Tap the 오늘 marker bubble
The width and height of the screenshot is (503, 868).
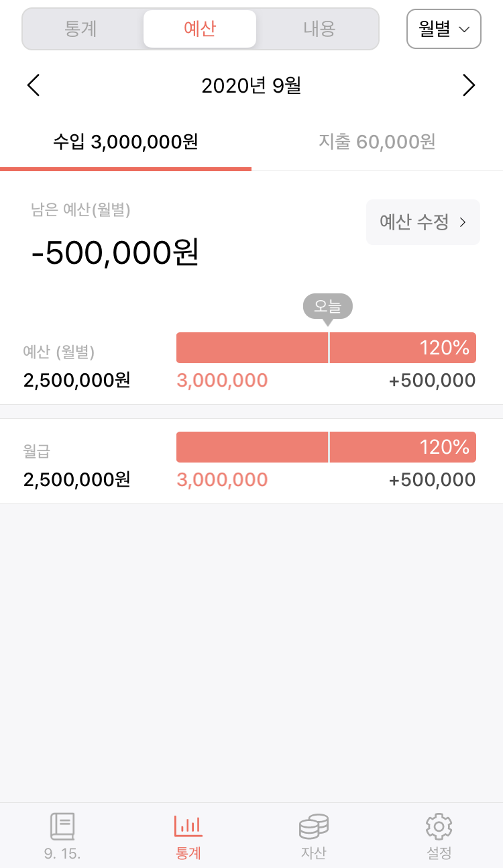pos(327,307)
